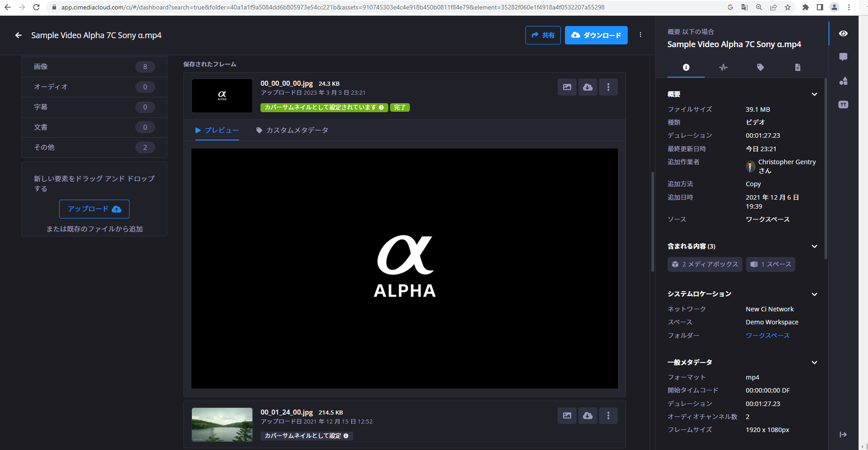Open the shapes icon in right sidebar

pos(843,81)
